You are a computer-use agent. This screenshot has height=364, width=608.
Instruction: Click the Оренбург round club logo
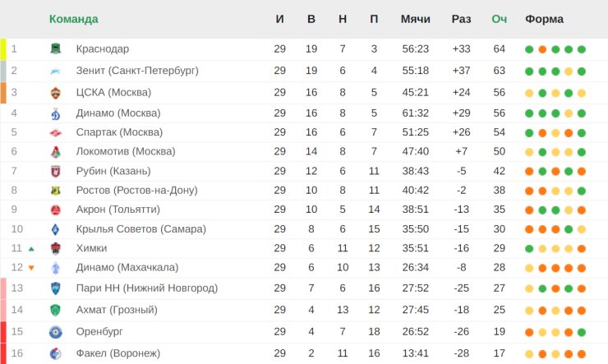coord(56,332)
